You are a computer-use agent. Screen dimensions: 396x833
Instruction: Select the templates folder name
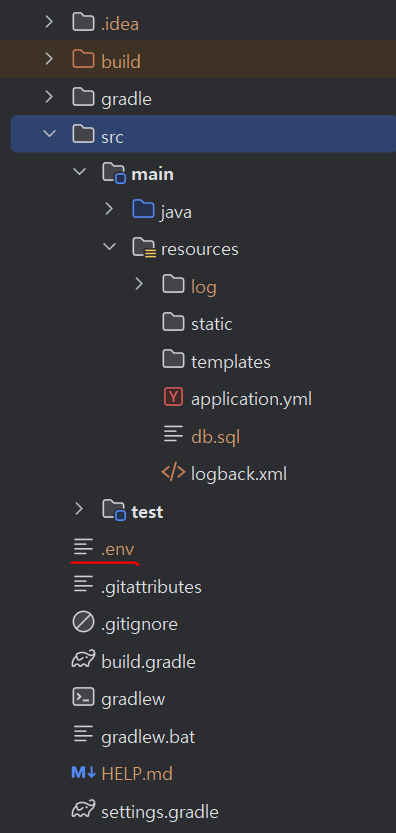231,362
